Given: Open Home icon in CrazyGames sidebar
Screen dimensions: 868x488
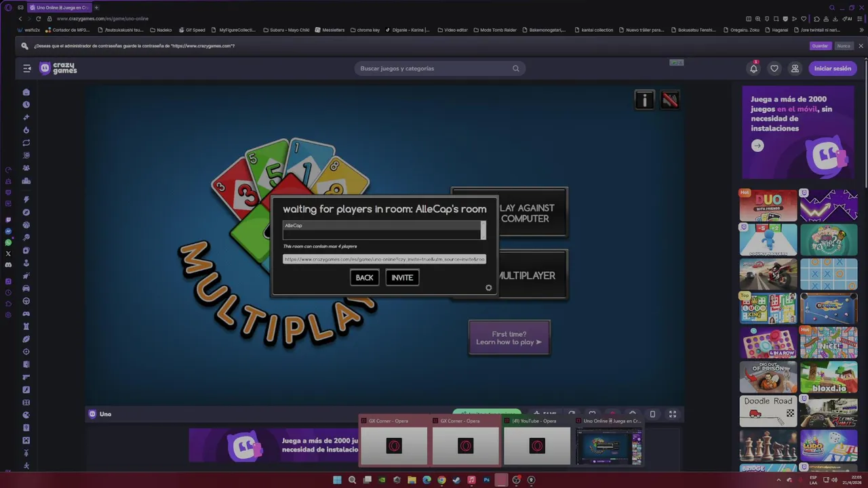Looking at the screenshot, I should 26,92.
